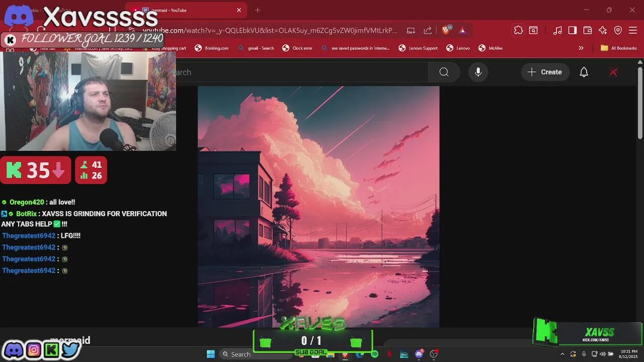
Task: Open the Clock error bookmark
Action: click(297, 48)
